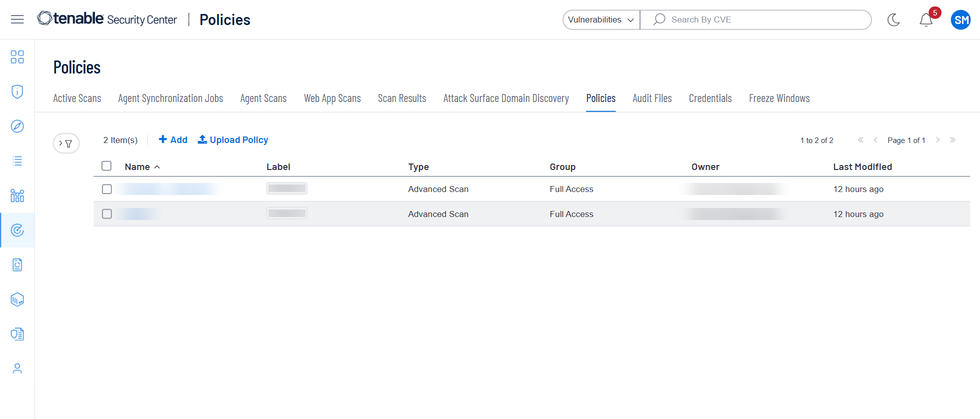Go to previous page of policies
Image resolution: width=980 pixels, height=419 pixels.
875,140
